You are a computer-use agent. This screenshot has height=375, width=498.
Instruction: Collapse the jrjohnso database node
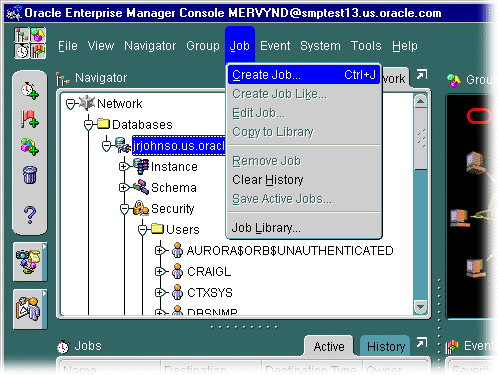pos(106,146)
